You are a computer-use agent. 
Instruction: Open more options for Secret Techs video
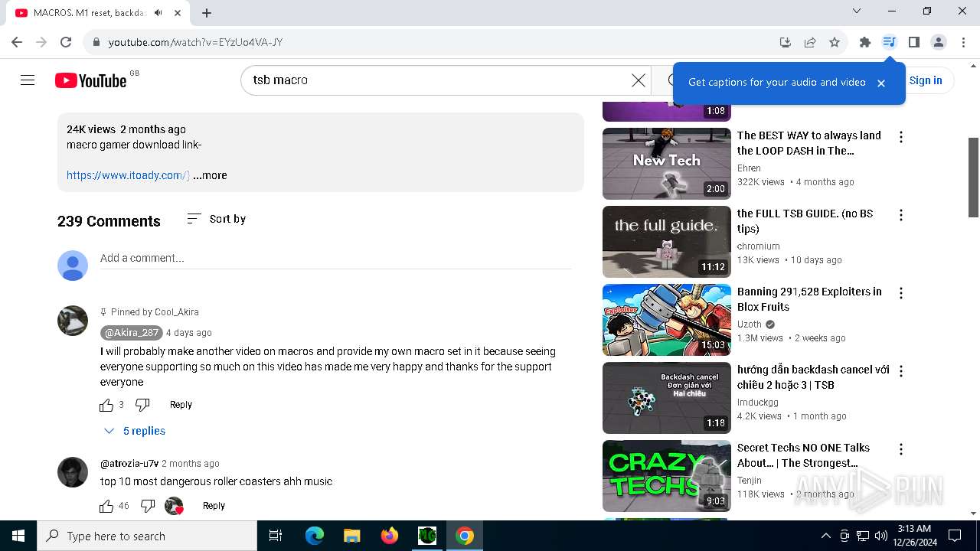coord(901,449)
